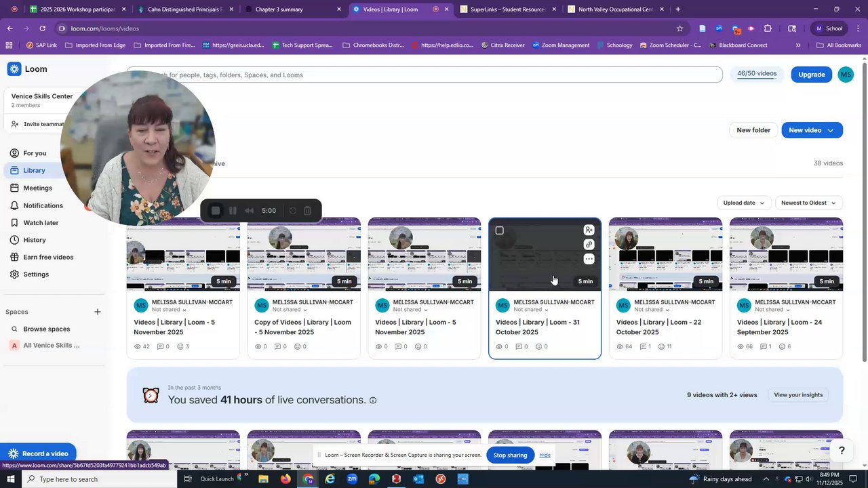Open the Upload date filter dropdown

tap(744, 203)
